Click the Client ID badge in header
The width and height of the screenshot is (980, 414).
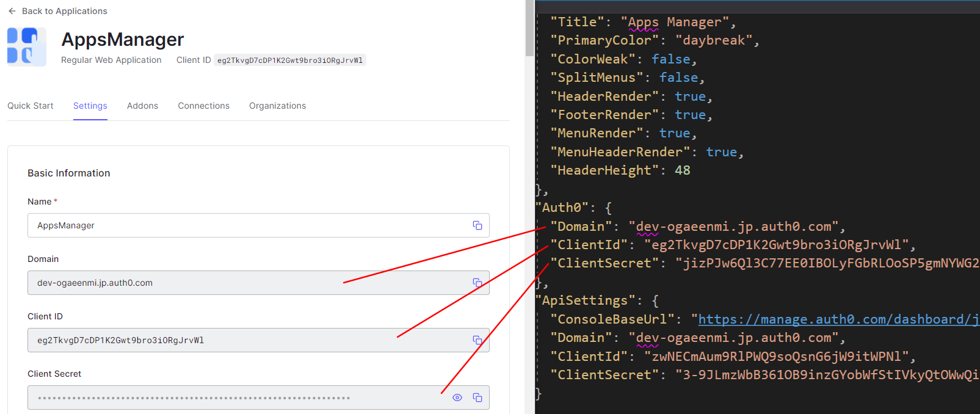pos(290,60)
